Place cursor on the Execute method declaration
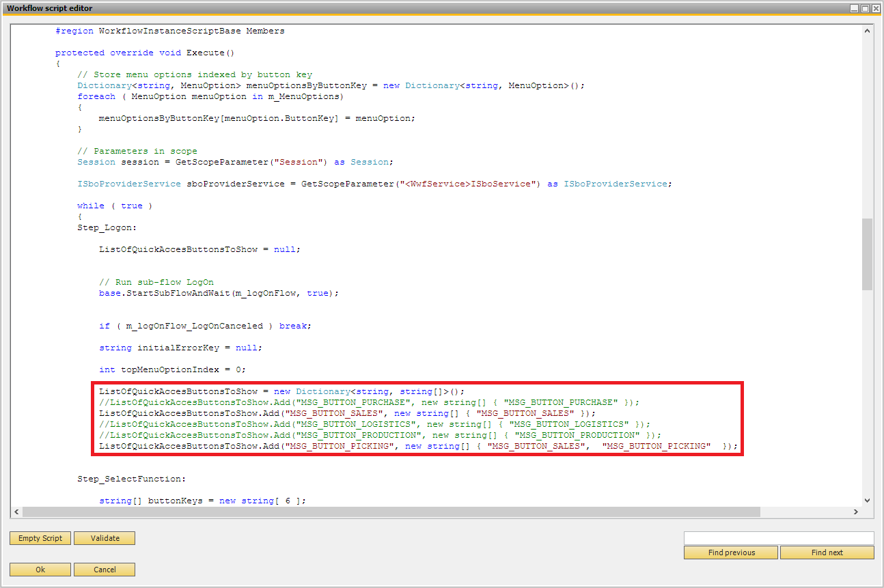The image size is (884, 588). click(x=137, y=52)
